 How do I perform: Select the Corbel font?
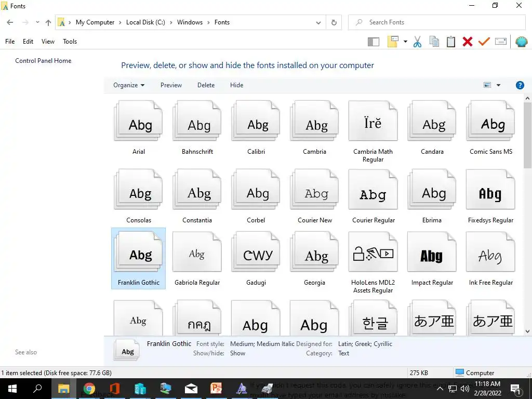[x=256, y=196]
